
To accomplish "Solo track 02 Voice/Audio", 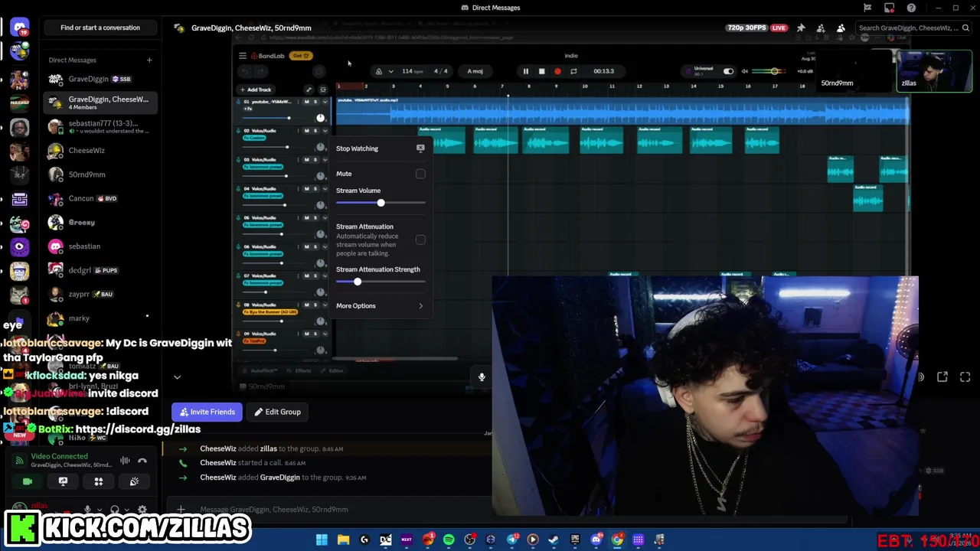I will (315, 131).
